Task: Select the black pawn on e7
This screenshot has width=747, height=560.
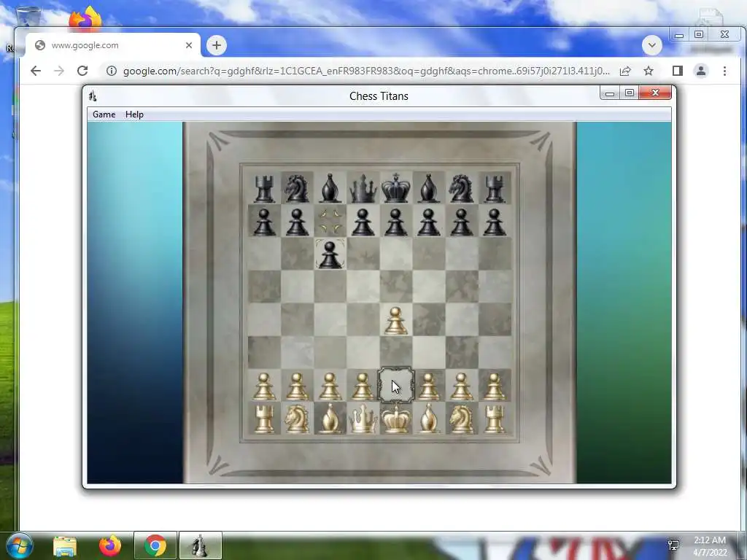Action: click(x=396, y=222)
